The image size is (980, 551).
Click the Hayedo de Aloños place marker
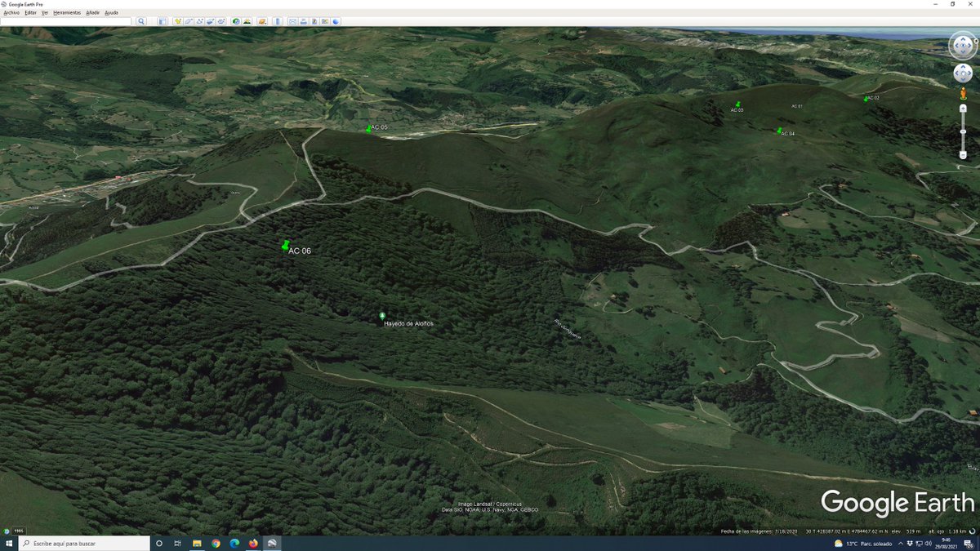(382, 315)
